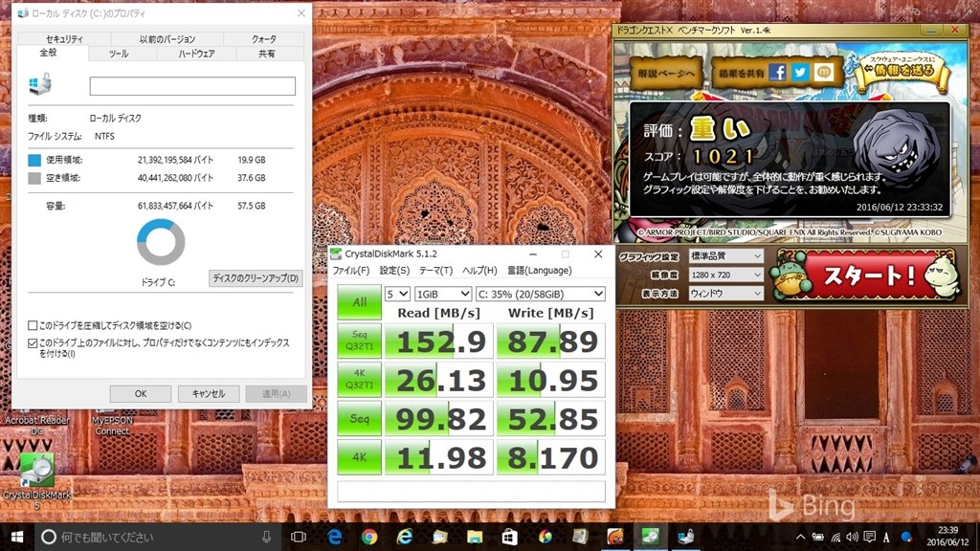980x551 pixels.
Task: Click the ディスクのクリーンアップ(D) button
Action: click(256, 278)
